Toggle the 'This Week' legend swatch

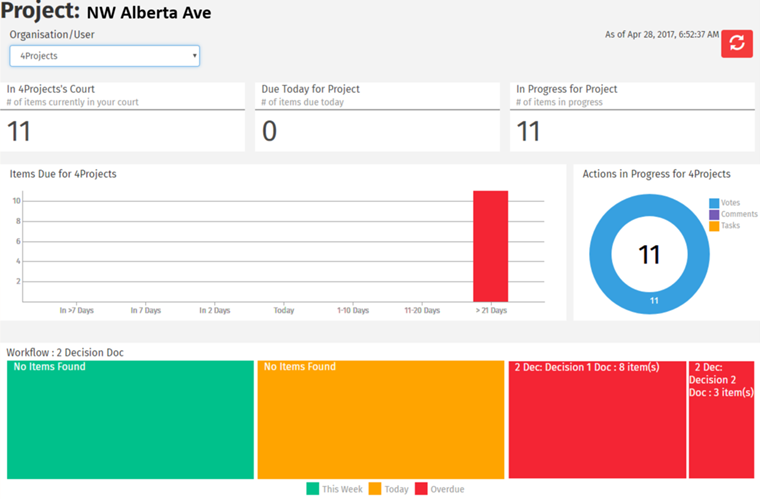[x=313, y=489]
